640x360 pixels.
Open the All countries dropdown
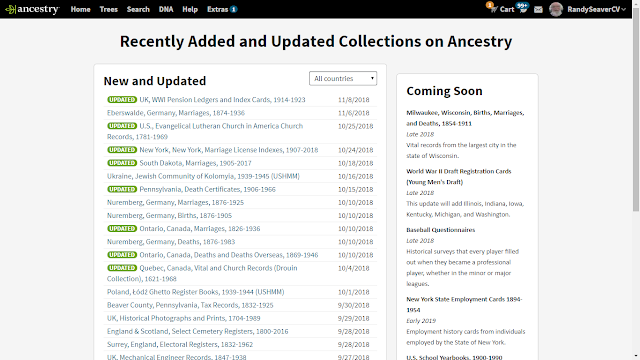pos(343,78)
